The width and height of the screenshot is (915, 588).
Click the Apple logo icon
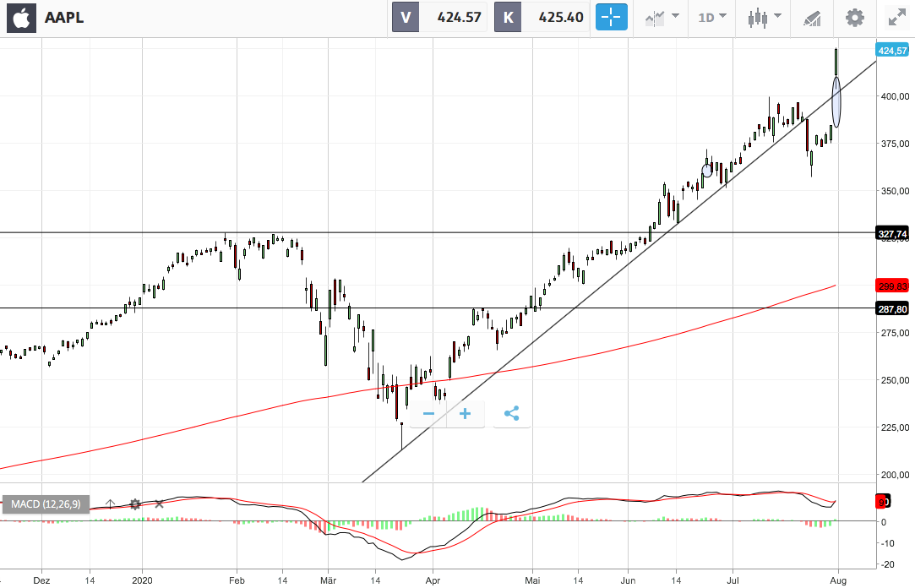coord(22,18)
